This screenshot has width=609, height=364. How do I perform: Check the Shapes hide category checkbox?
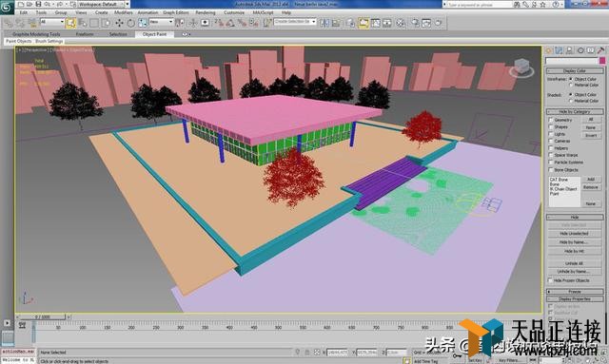[x=550, y=126]
